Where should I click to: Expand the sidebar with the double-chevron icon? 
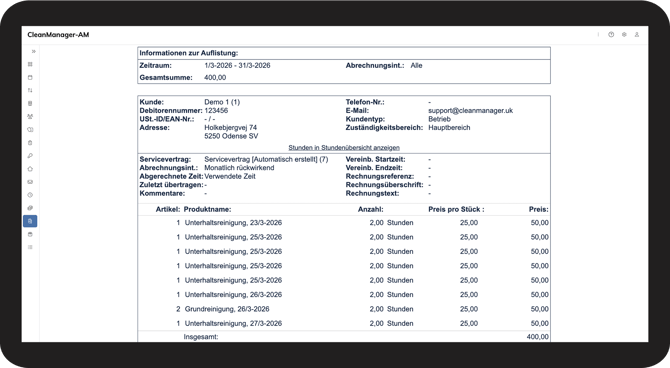pyautogui.click(x=33, y=51)
